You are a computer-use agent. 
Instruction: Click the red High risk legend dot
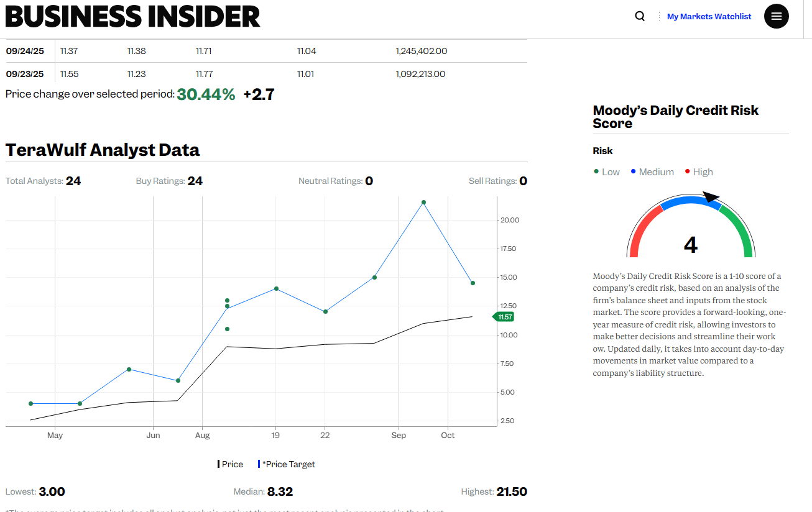[687, 171]
